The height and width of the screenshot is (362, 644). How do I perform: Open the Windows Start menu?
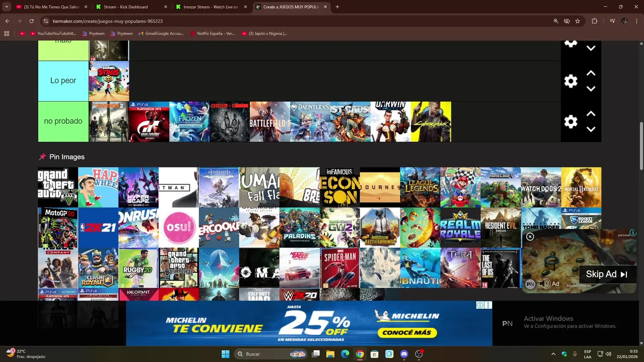[225, 354]
